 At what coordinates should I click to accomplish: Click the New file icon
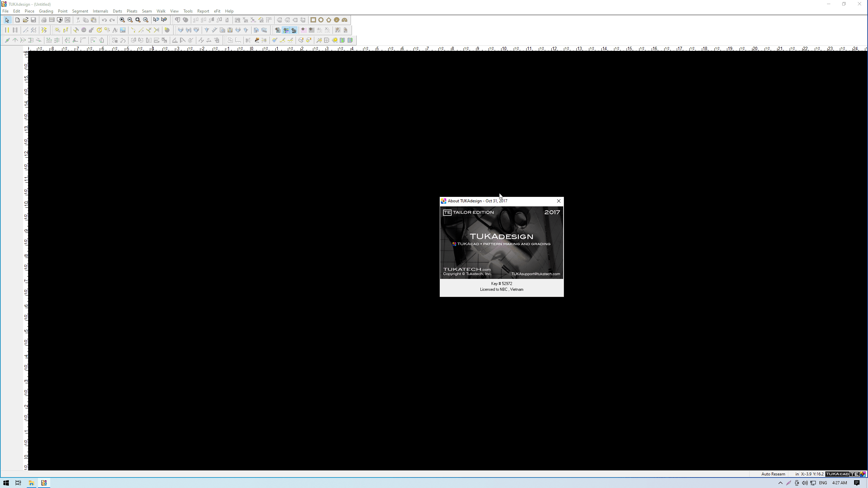(x=17, y=20)
